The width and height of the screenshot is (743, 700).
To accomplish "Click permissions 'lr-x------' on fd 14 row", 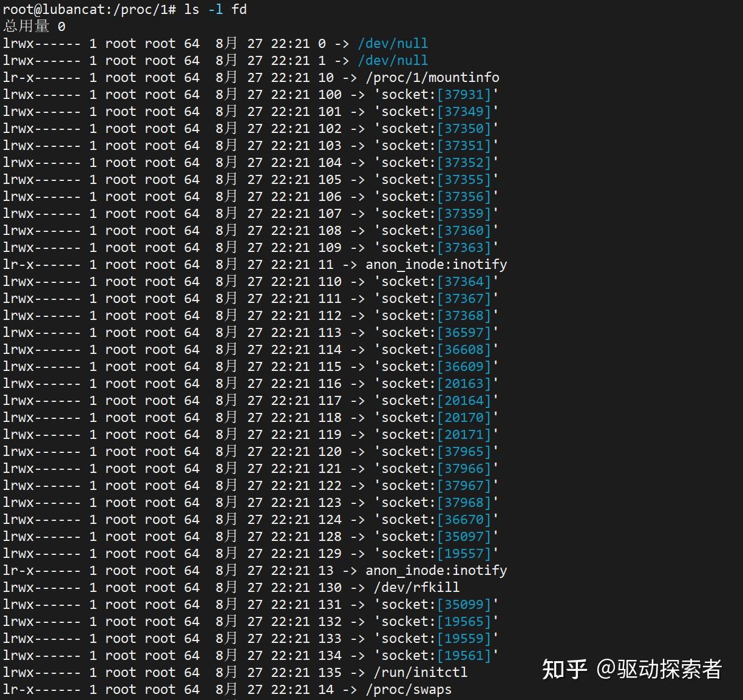I will pyautogui.click(x=41, y=689).
